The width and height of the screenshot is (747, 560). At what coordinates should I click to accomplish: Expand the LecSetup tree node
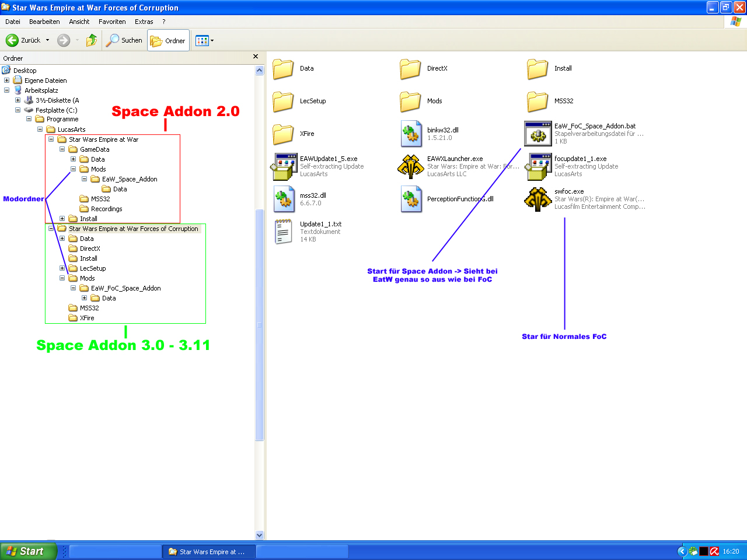(62, 268)
